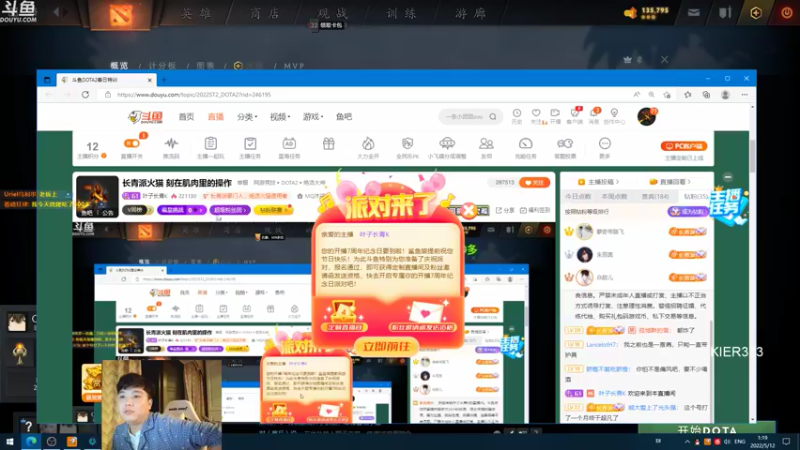Screen dimensions: 800x450
Task: Click the user avatar in Douyu header
Action: tap(646, 117)
